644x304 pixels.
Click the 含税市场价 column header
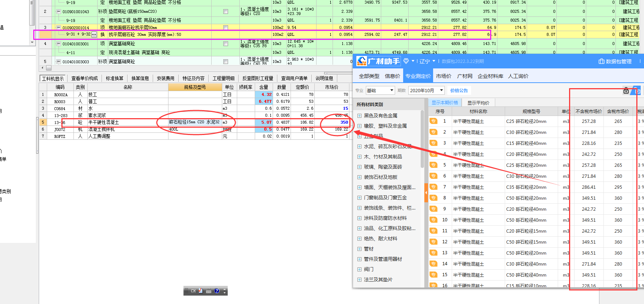pos(618,111)
